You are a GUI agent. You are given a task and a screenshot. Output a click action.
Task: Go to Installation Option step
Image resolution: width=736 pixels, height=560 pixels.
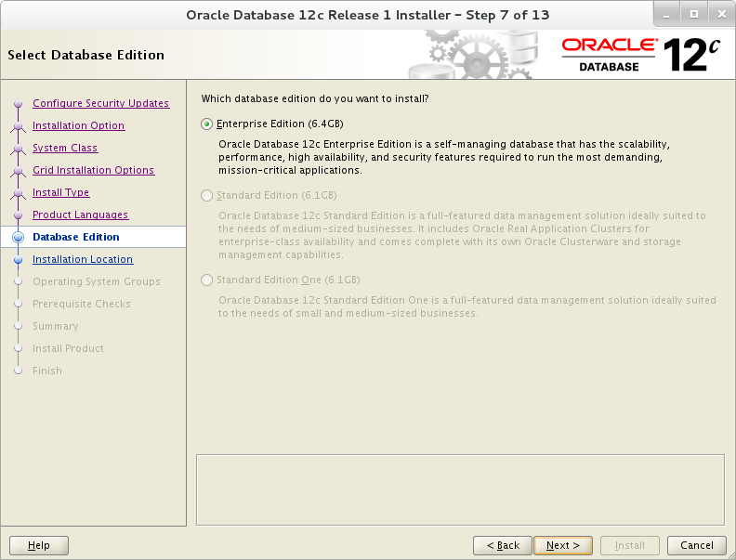coord(78,125)
